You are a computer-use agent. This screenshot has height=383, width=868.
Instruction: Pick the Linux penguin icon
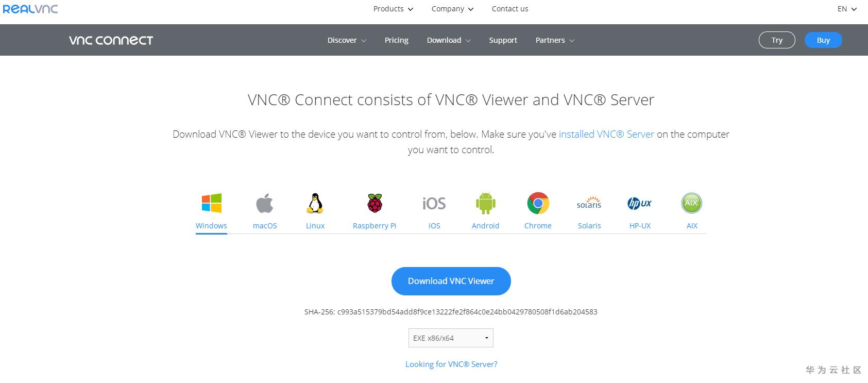(315, 203)
